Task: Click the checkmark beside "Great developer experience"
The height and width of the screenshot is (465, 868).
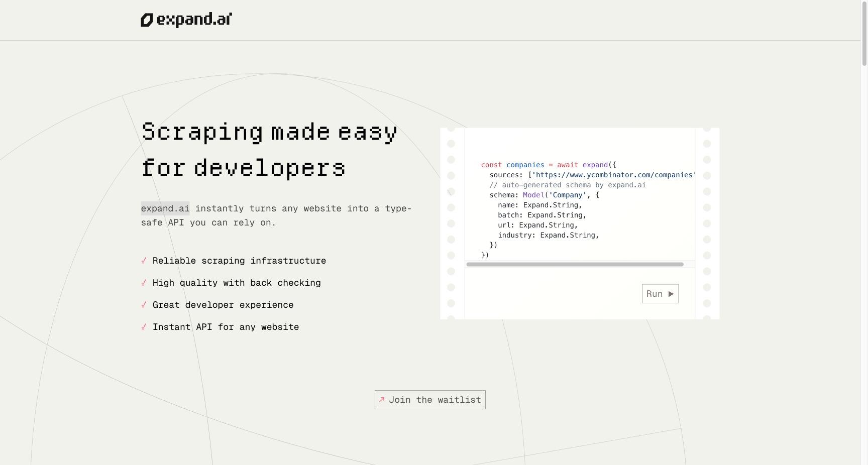Action: [x=145, y=305]
